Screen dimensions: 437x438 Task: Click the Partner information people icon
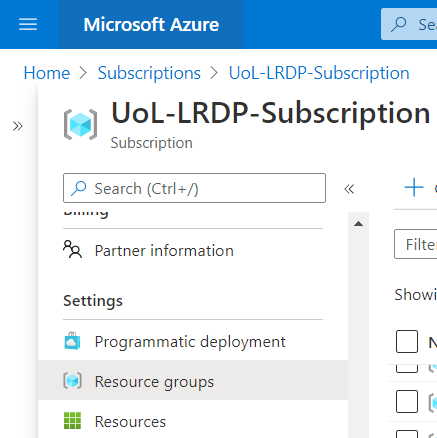72,249
